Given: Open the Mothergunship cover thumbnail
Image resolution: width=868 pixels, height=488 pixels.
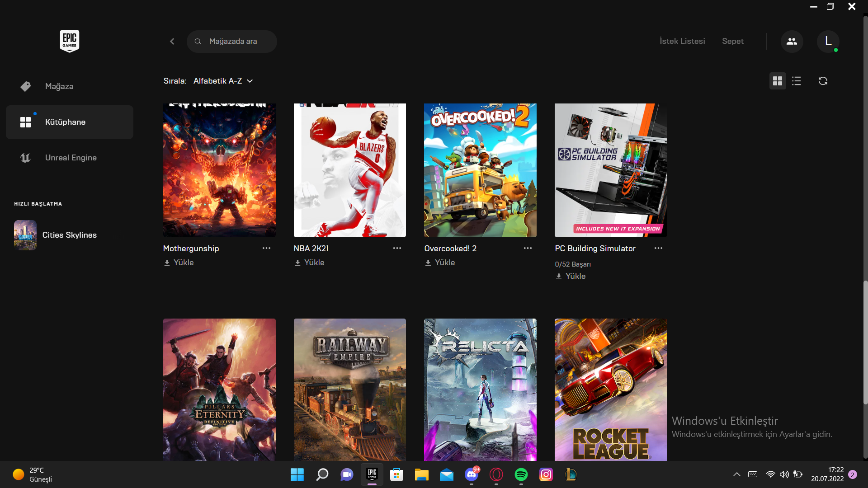Looking at the screenshot, I should click(x=219, y=170).
